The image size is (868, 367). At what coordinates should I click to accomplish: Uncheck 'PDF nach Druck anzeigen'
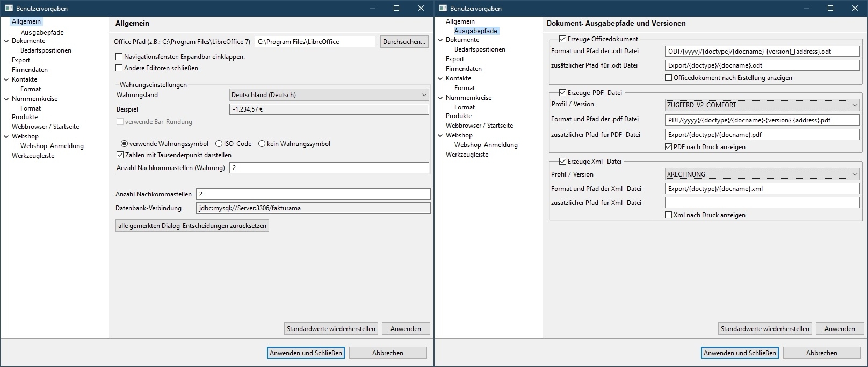tap(669, 147)
